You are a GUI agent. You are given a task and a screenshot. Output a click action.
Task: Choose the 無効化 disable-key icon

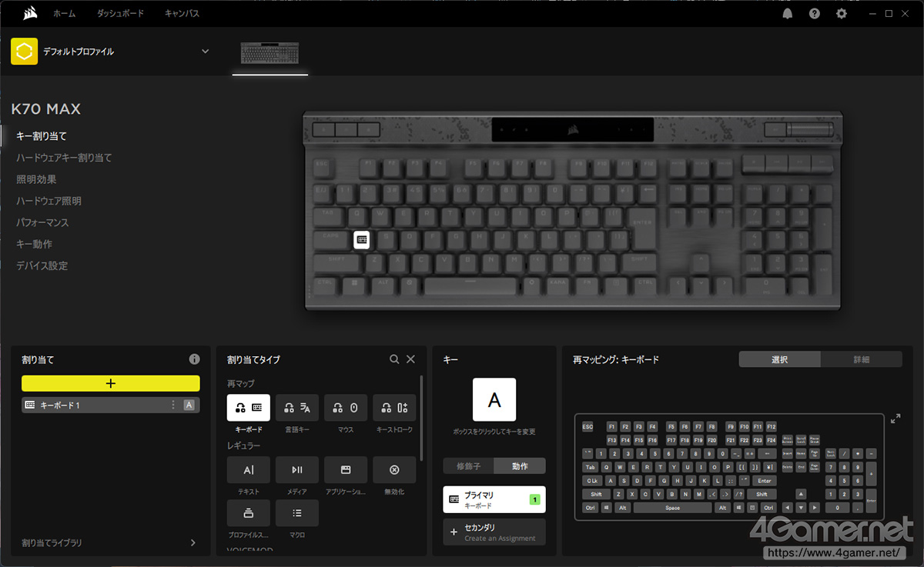(x=394, y=470)
